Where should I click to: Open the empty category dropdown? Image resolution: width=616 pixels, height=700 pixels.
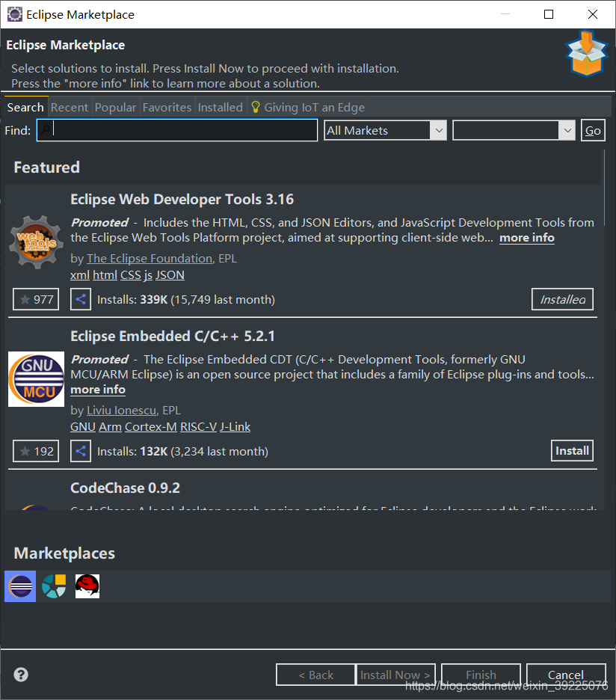[x=514, y=130]
